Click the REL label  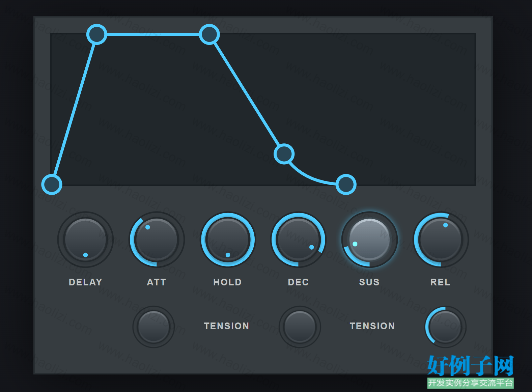[x=441, y=282]
